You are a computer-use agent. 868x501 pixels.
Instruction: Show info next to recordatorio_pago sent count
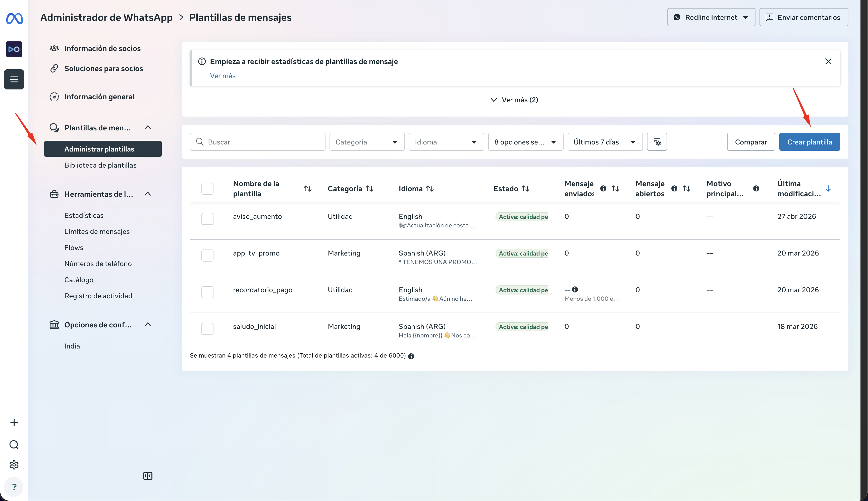pos(575,289)
